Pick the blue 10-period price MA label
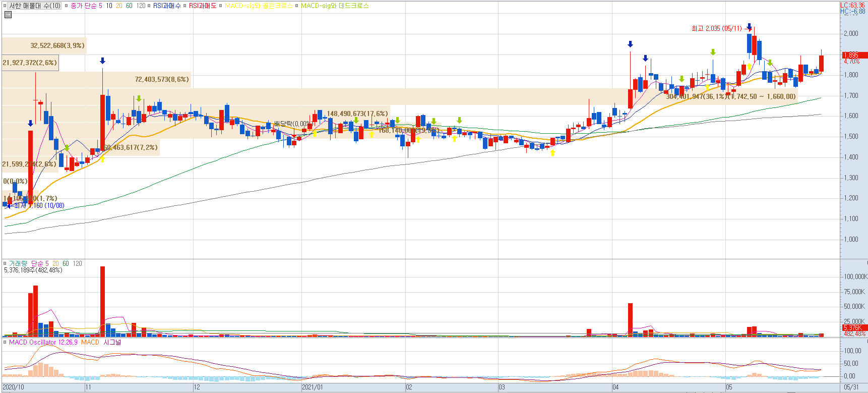 [109, 6]
